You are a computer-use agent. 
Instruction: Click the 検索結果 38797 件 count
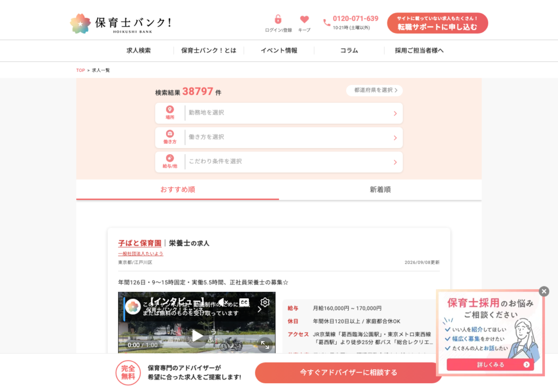[x=188, y=92]
